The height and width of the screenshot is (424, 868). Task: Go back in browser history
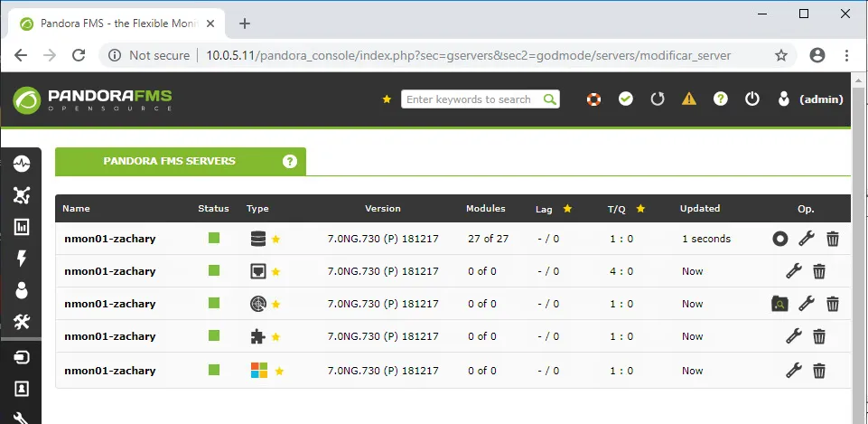pyautogui.click(x=21, y=55)
